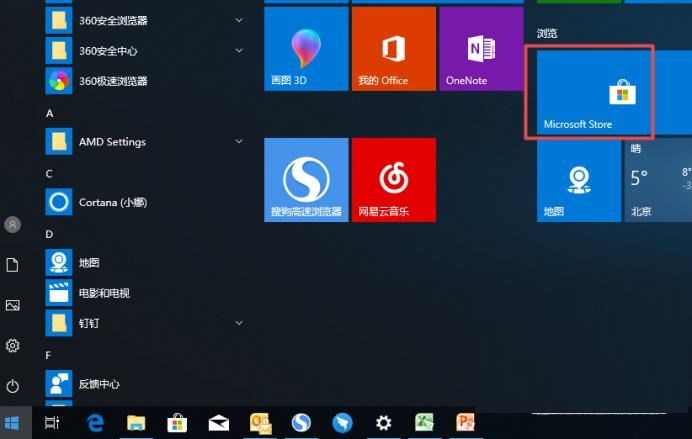
Task: Open the 我的 Office tile
Action: (x=393, y=49)
